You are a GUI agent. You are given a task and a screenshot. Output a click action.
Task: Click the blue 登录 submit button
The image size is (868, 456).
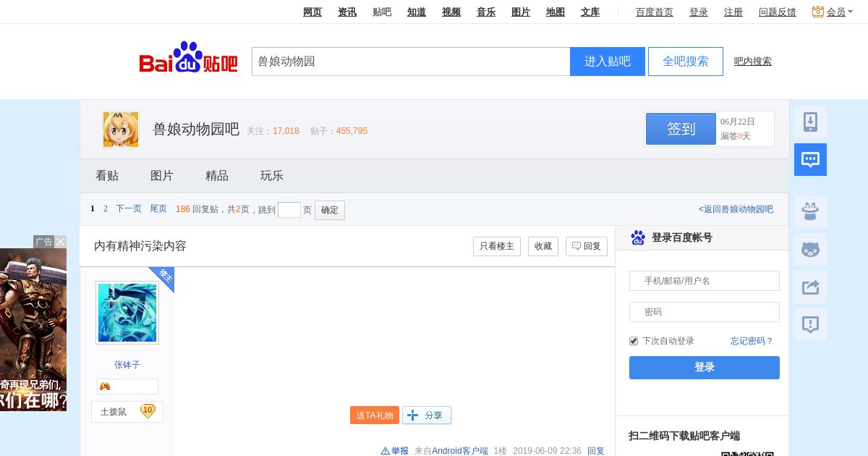tap(705, 368)
